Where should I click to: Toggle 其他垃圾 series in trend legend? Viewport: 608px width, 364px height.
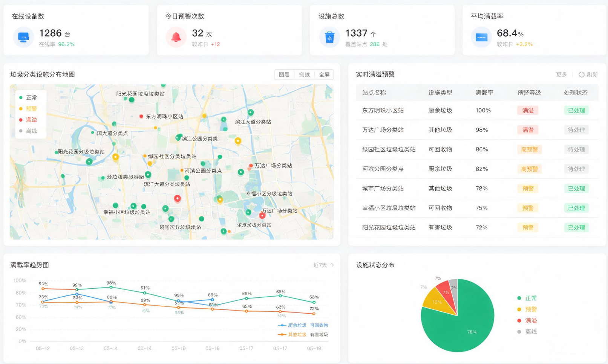point(292,335)
